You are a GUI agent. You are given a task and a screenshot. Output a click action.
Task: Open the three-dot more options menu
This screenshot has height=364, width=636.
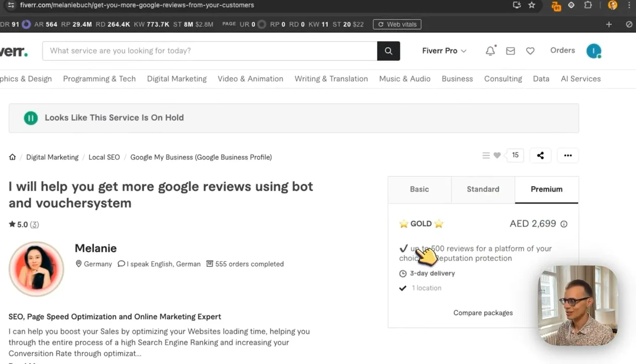[568, 155]
